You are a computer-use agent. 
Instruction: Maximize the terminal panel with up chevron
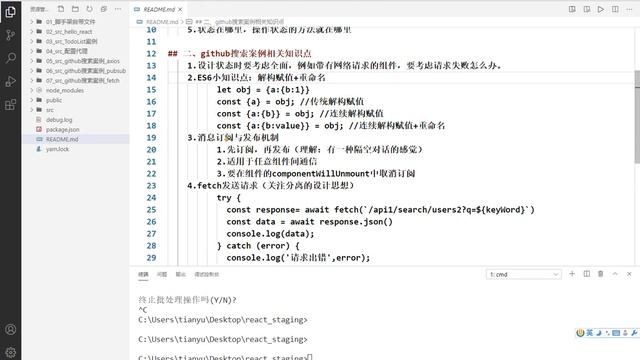615,274
